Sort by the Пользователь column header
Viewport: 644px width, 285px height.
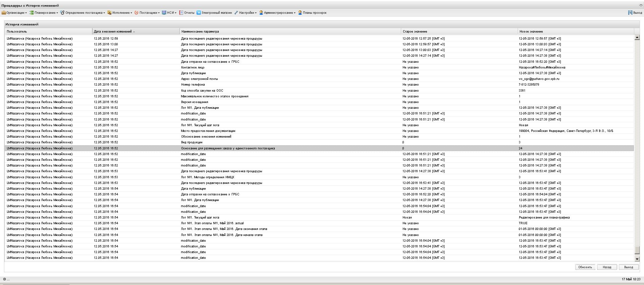[x=49, y=32]
